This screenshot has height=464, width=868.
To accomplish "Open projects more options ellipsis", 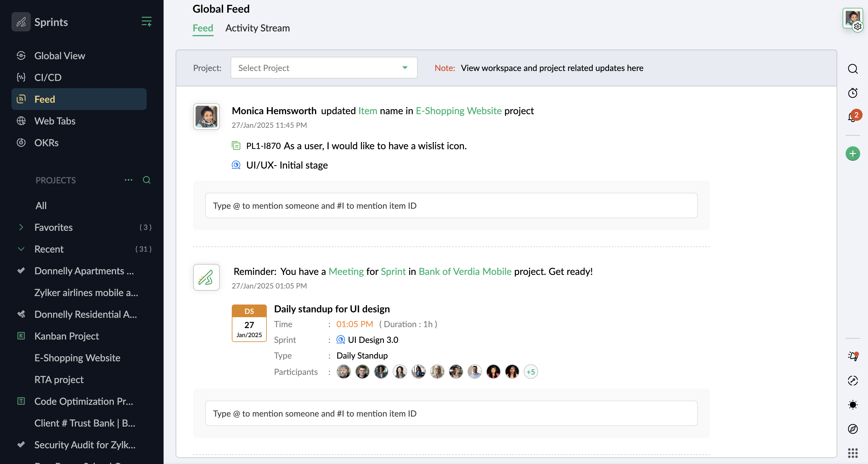I will coord(128,180).
